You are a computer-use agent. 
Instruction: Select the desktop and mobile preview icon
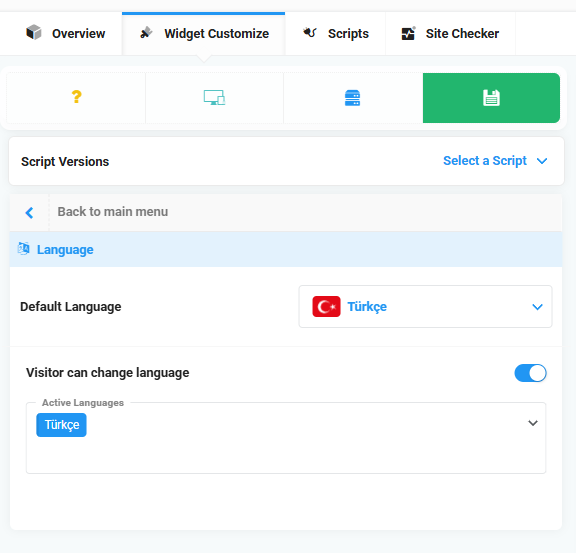tap(214, 98)
